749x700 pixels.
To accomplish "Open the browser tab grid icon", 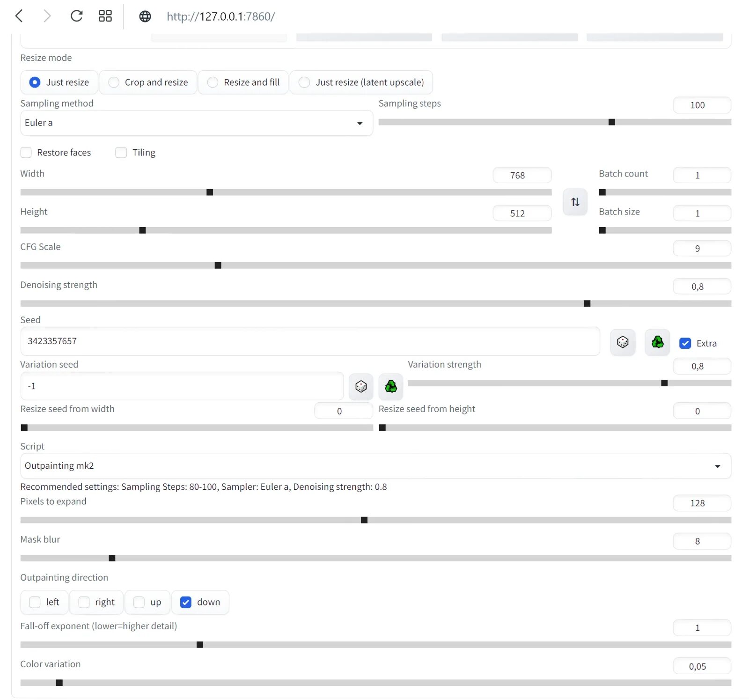I will coord(105,16).
